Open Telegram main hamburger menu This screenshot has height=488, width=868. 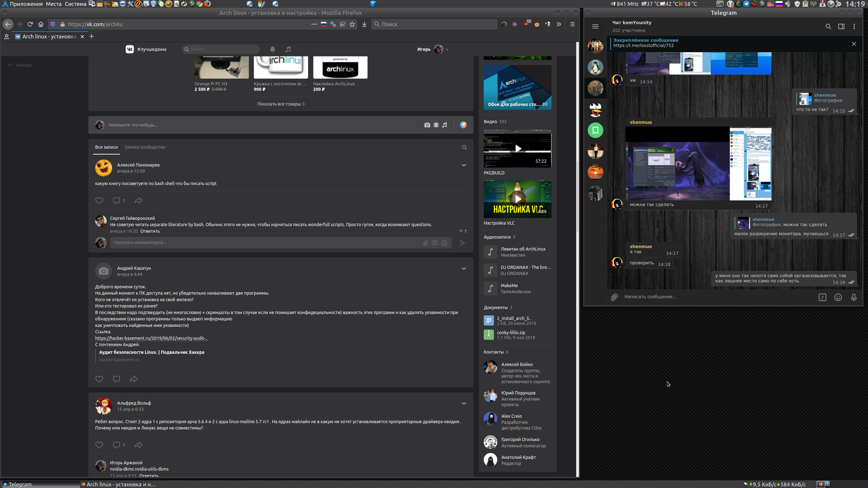(595, 26)
